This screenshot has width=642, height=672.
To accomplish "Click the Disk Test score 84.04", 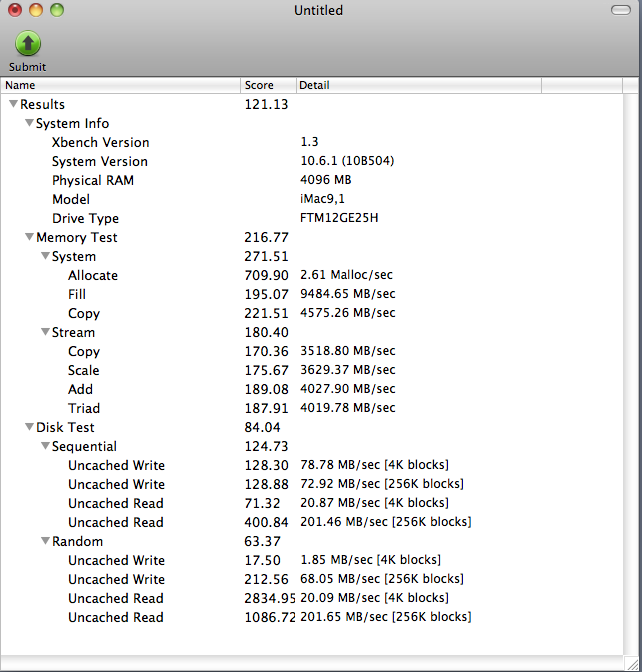I will (x=262, y=427).
